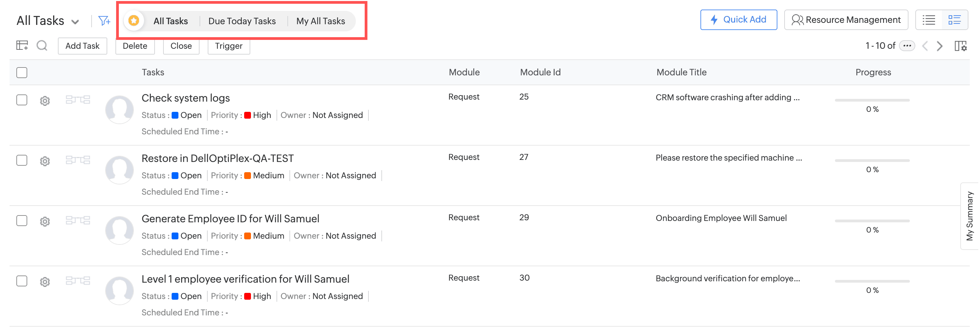Viewport: 980px width, 328px height.
Task: Expand the total count ellipsis button
Action: pos(907,46)
